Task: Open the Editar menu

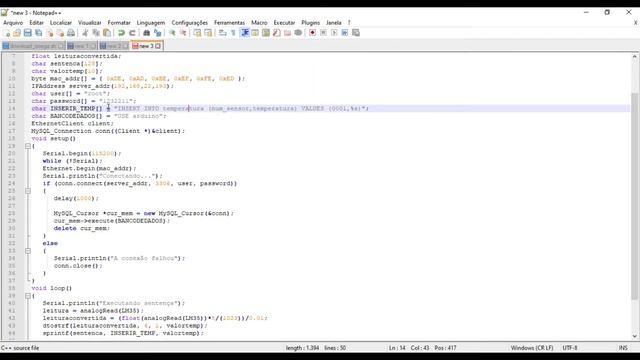Action: 36,22
